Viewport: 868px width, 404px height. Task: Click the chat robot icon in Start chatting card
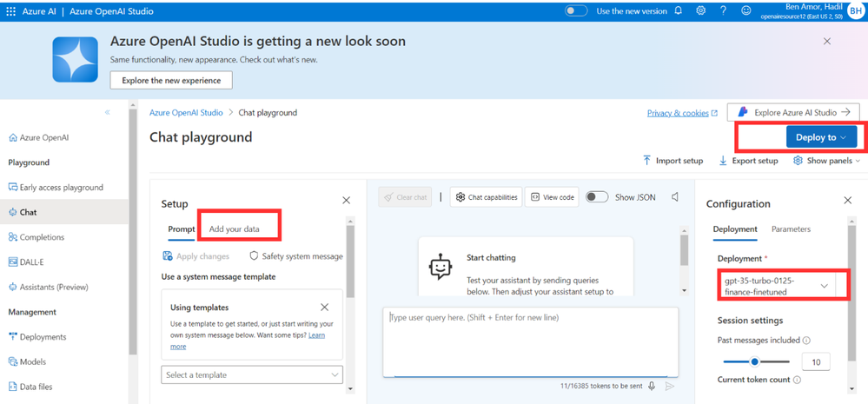(441, 267)
